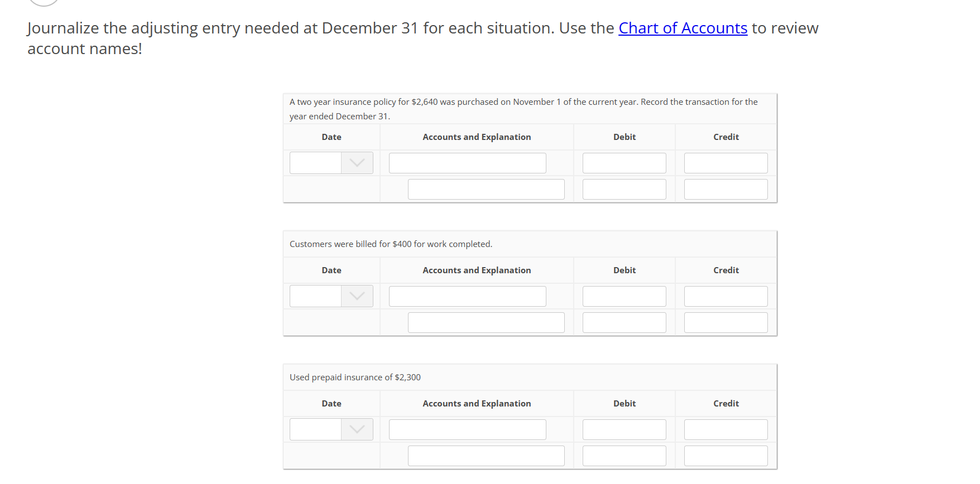Click the 'Used prepaid insurance of $2,300' text

pyautogui.click(x=355, y=377)
